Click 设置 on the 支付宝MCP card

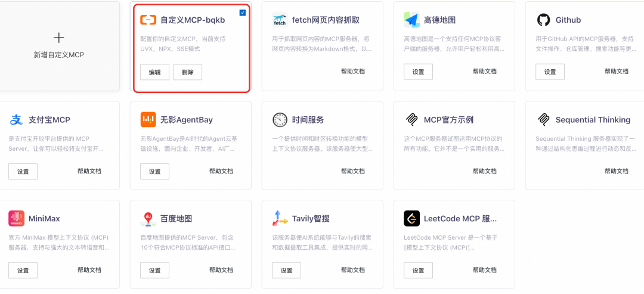point(23,172)
